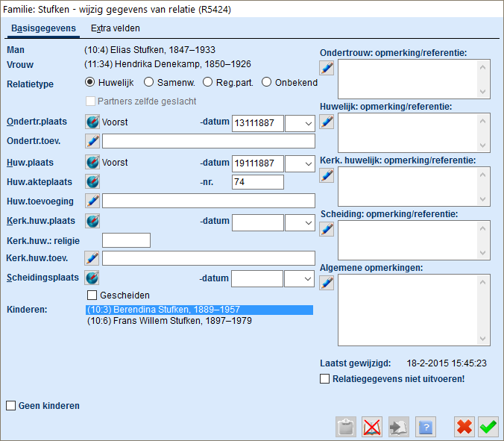The image size is (504, 441).
Task: Select child Frans Willem Stufken in list
Action: pyautogui.click(x=169, y=321)
